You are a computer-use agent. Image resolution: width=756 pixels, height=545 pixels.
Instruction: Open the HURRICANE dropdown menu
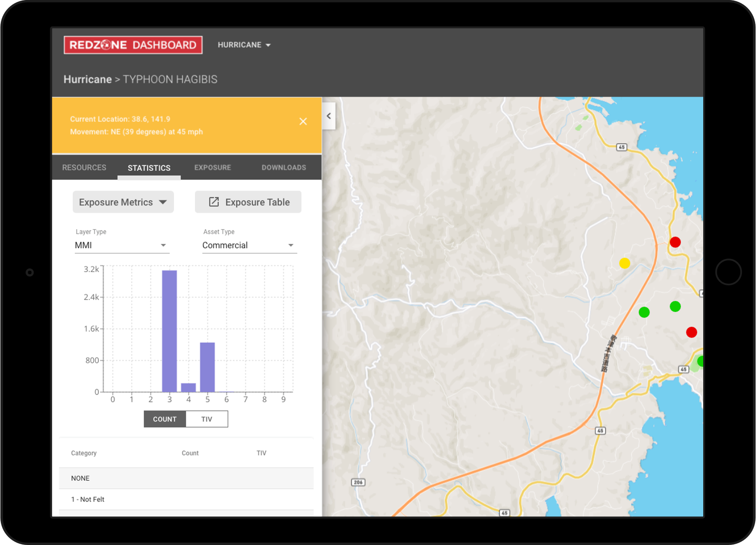[x=244, y=45]
